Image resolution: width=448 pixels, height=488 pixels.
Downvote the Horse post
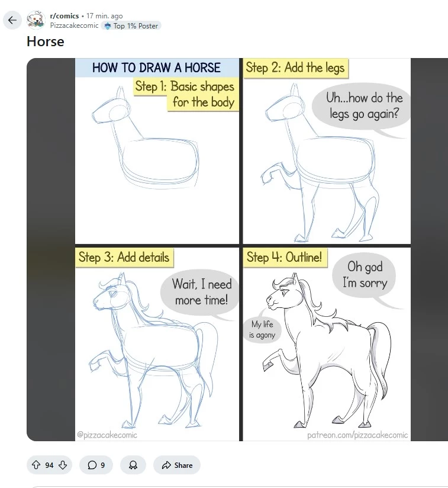pyautogui.click(x=63, y=465)
